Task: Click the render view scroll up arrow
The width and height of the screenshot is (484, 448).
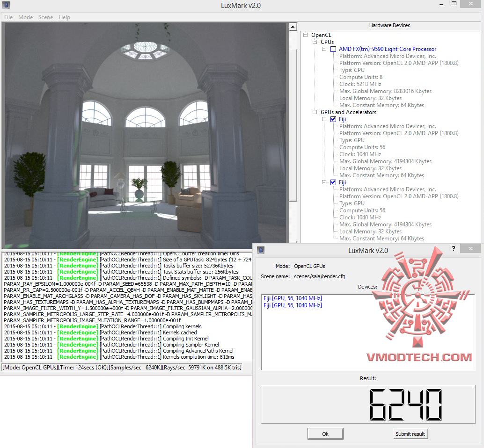Action: click(x=293, y=27)
